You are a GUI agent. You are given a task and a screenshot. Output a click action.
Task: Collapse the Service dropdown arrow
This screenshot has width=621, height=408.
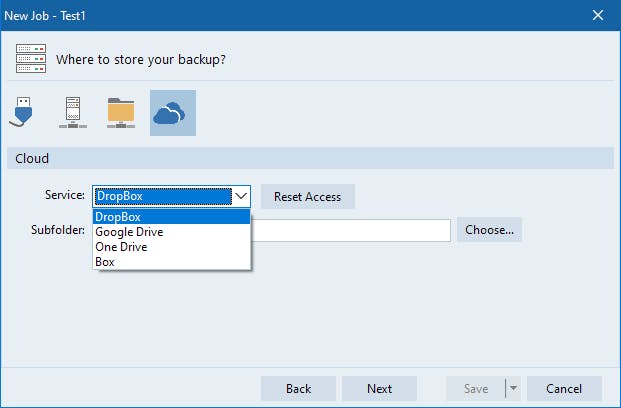pyautogui.click(x=240, y=196)
